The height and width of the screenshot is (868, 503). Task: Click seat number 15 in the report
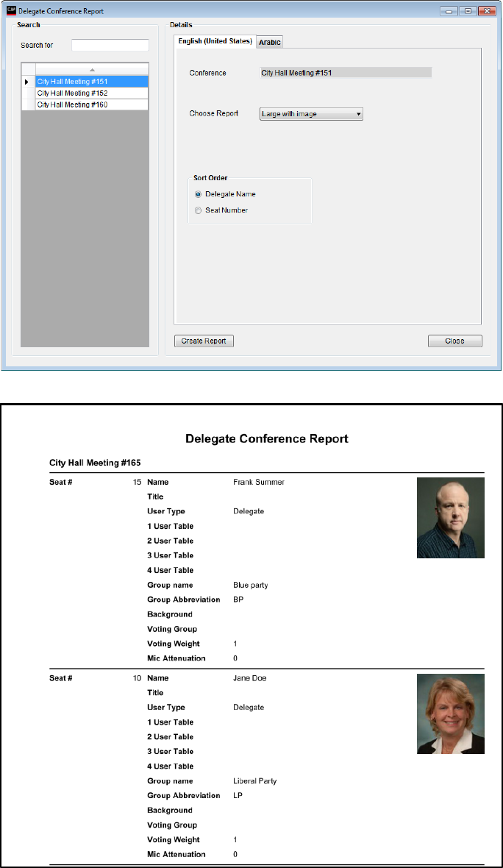(x=138, y=482)
